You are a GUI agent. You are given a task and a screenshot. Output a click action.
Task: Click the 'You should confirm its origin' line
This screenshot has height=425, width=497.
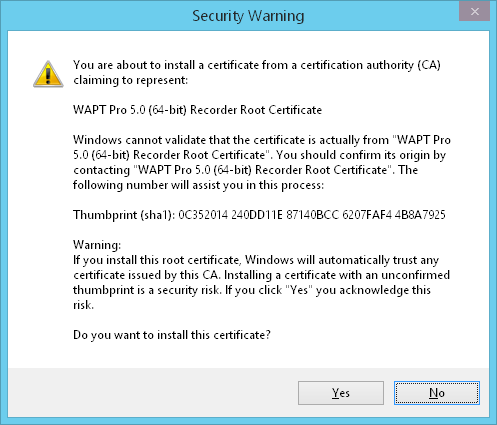coord(259,155)
